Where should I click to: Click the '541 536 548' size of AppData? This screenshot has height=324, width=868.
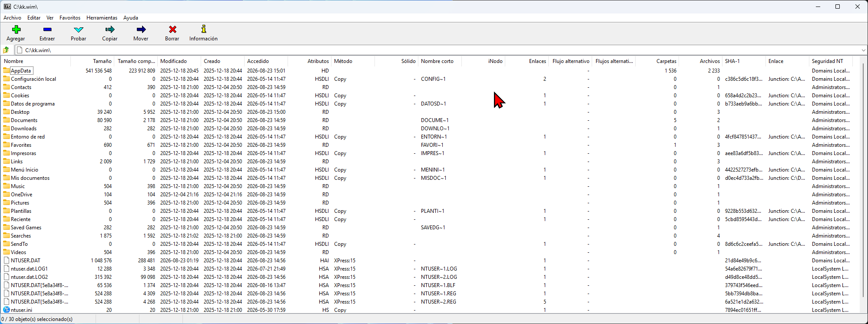pos(99,71)
